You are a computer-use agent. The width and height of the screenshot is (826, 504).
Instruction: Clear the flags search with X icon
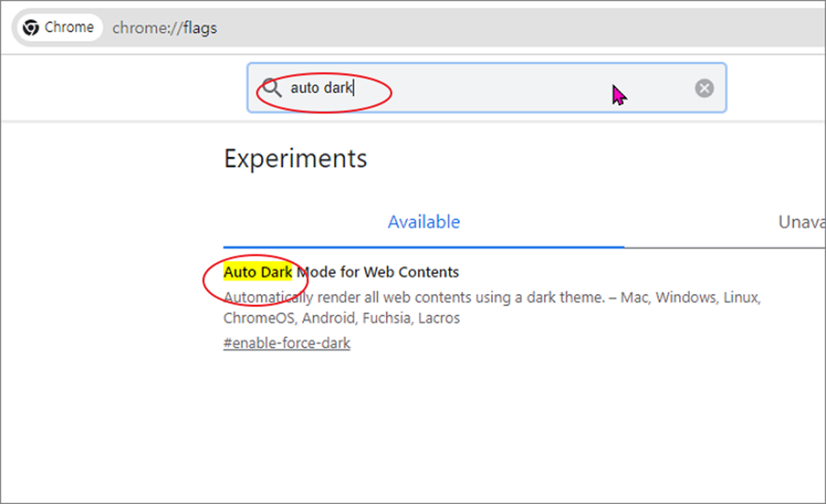[x=704, y=88]
